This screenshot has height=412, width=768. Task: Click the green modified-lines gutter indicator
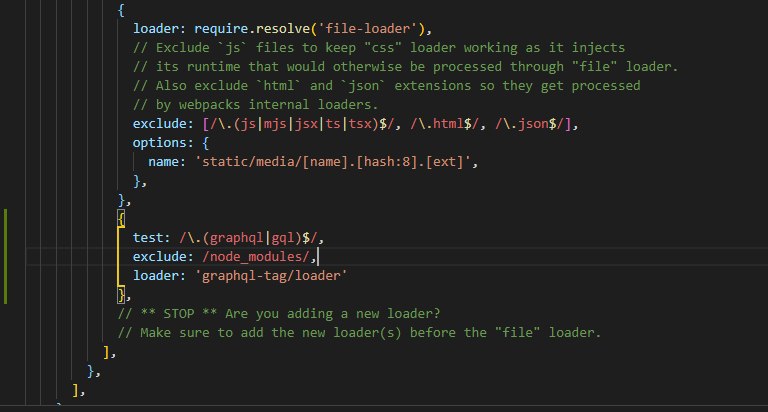tap(5, 257)
